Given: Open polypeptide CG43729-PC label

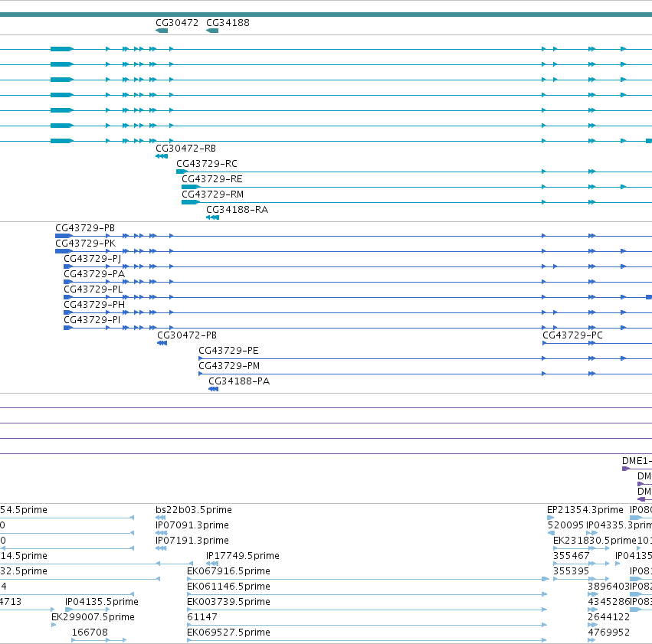Looking at the screenshot, I should (x=572, y=335).
